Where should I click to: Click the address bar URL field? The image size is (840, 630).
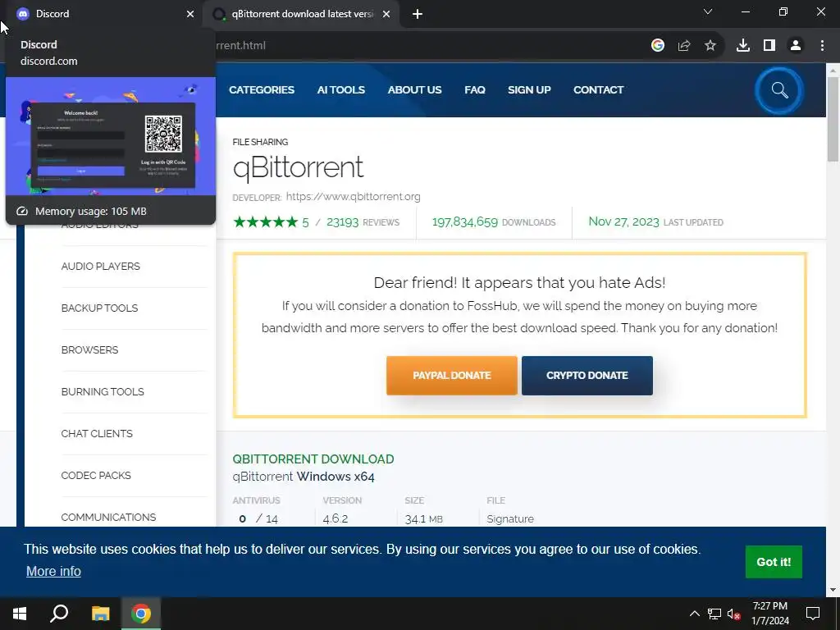point(428,46)
